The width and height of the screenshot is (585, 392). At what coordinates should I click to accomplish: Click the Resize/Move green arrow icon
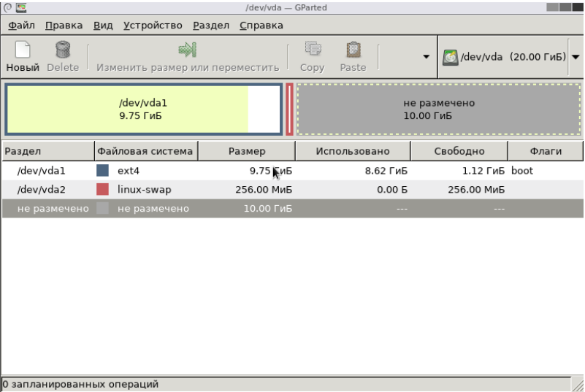187,50
